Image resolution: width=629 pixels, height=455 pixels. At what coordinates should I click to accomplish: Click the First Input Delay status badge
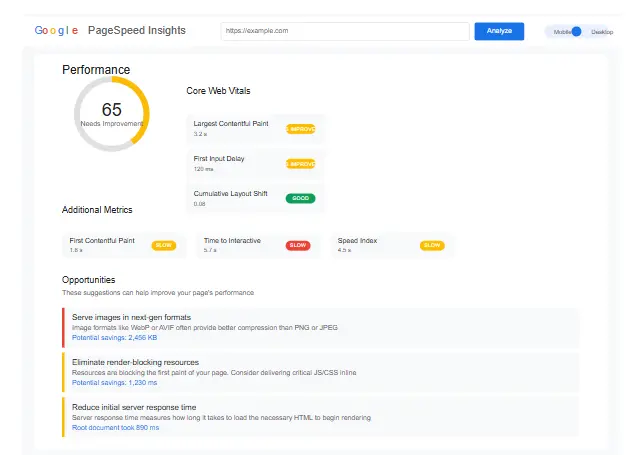tap(300, 164)
